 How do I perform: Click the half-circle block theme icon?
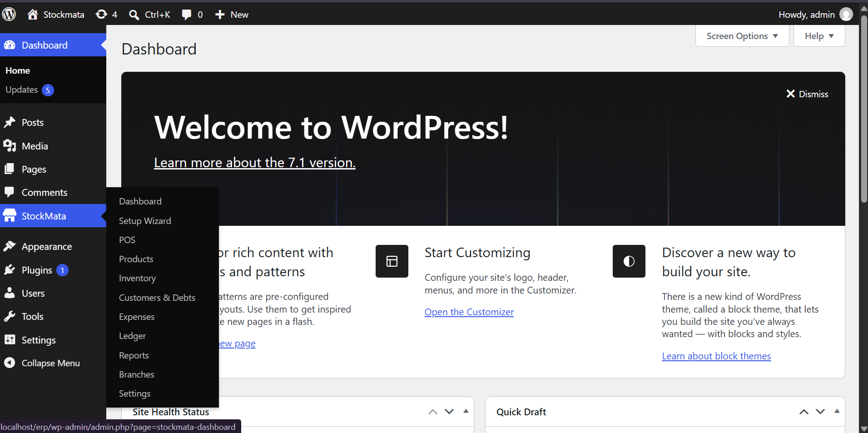629,261
